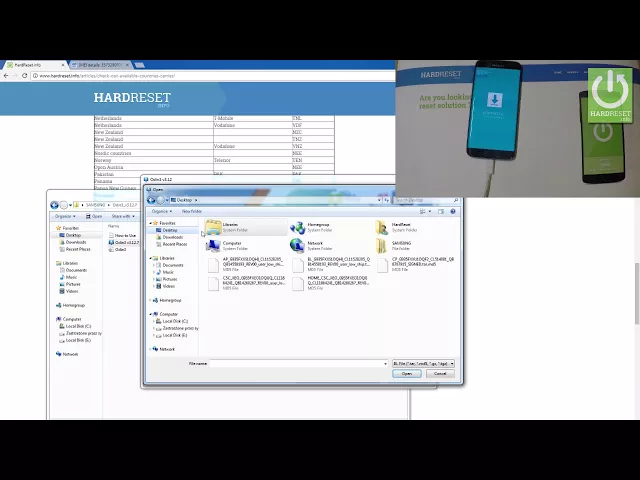Select the CSC_ MD5 firmware file

pos(214,282)
